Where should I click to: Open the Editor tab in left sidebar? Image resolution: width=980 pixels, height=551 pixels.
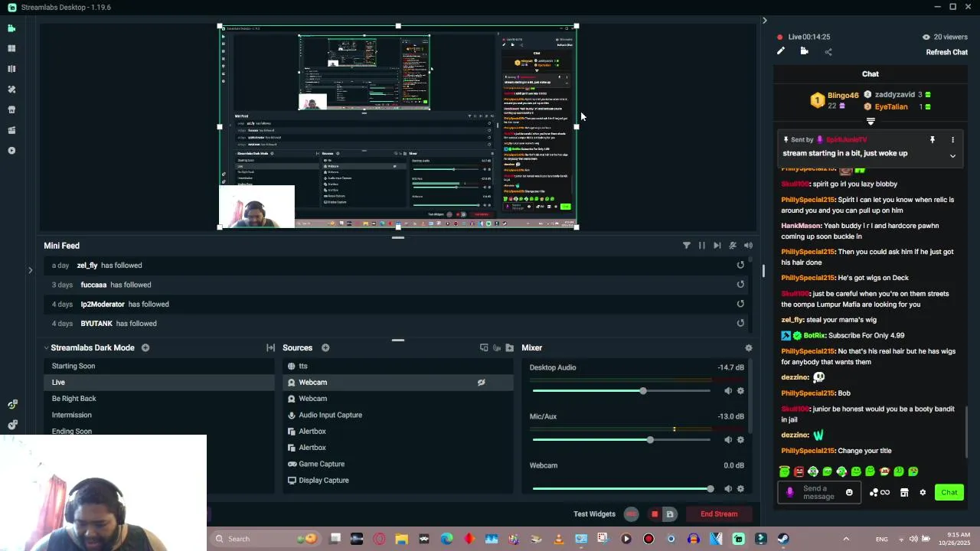coord(11,28)
